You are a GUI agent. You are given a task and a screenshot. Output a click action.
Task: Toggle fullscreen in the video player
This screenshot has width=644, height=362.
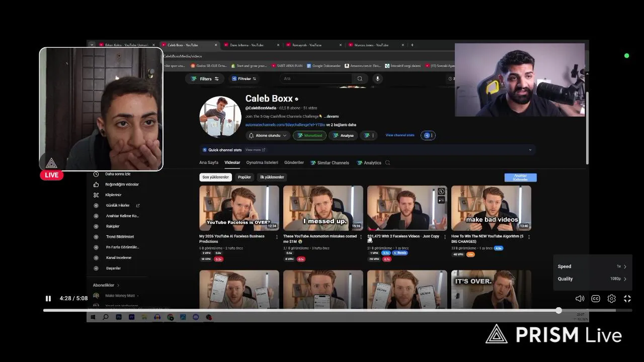click(x=627, y=299)
